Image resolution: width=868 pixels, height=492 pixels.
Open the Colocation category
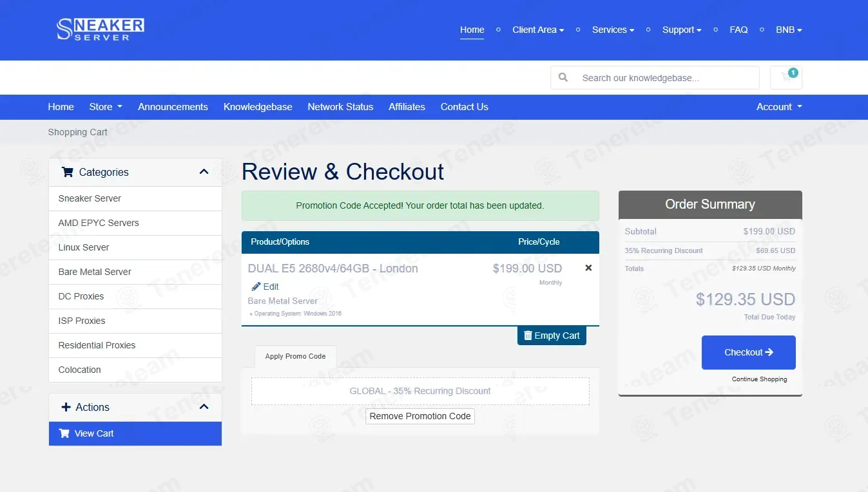(x=135, y=370)
